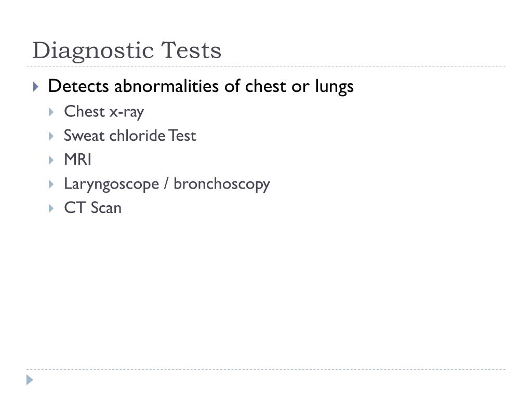532x399 pixels.
Task: Click arrow bullet beside Sweat chloride Test
Action: [51, 136]
